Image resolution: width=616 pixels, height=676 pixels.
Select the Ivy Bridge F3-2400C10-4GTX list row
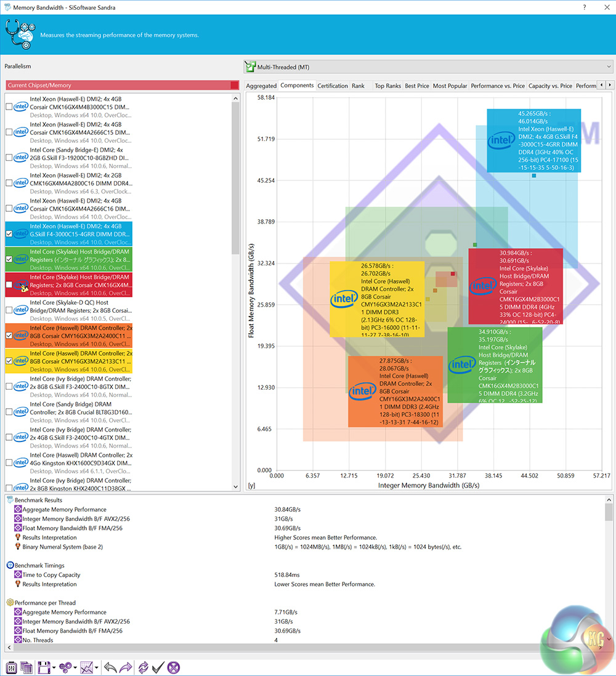click(x=68, y=438)
